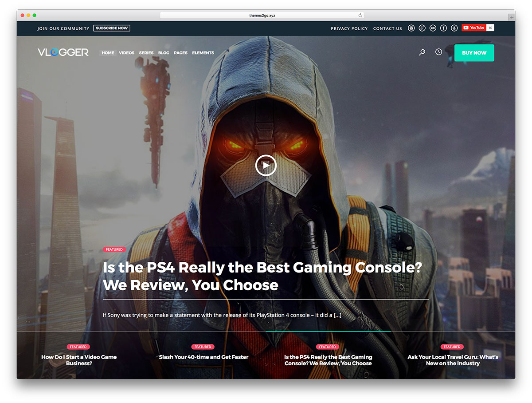Open the Facebook social icon
The image size is (532, 403).
443,28
